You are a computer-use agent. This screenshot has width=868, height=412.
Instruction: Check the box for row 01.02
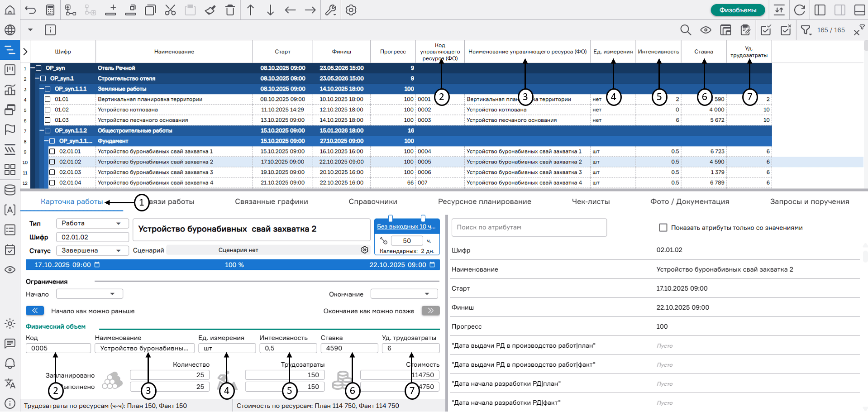(48, 110)
